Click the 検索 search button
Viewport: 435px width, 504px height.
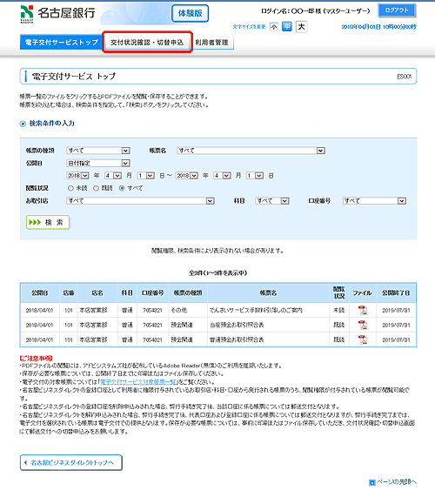click(x=48, y=222)
